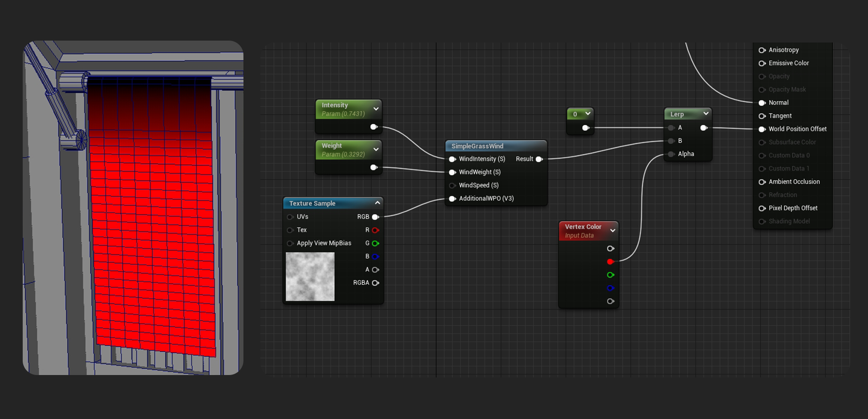Click the red curtain mesh preview image
This screenshot has width=868, height=419.
[x=133, y=208]
